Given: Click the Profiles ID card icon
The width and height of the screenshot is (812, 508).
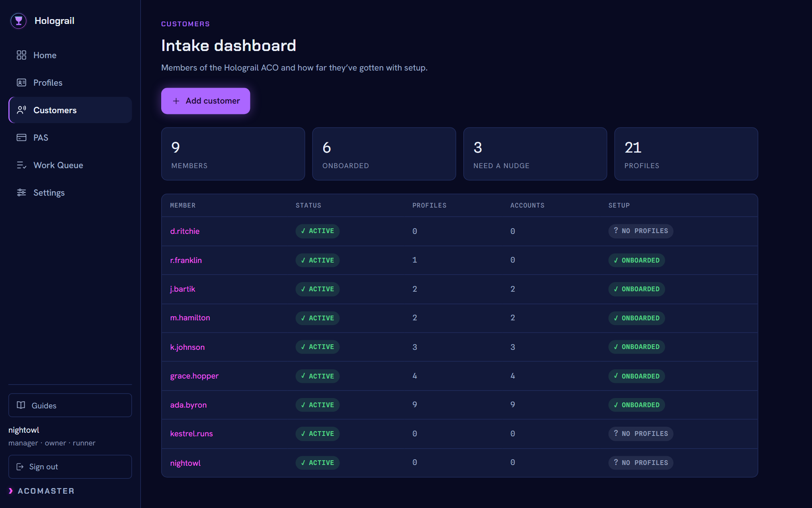Looking at the screenshot, I should [x=21, y=82].
